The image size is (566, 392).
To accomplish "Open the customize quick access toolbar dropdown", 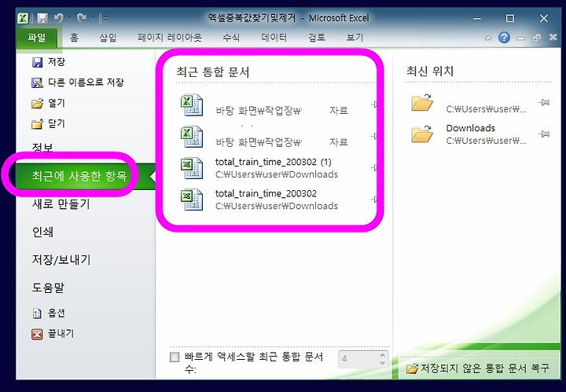I will pos(105,18).
